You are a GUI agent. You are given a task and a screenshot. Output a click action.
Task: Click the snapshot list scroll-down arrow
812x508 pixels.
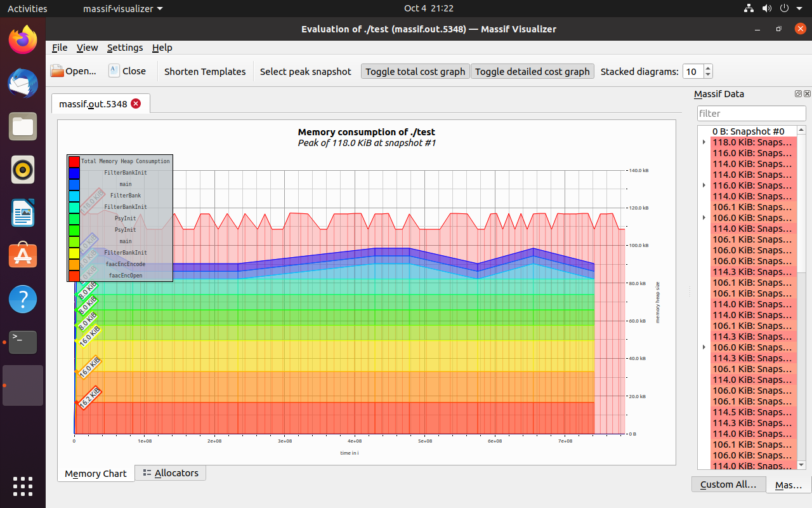(x=801, y=465)
